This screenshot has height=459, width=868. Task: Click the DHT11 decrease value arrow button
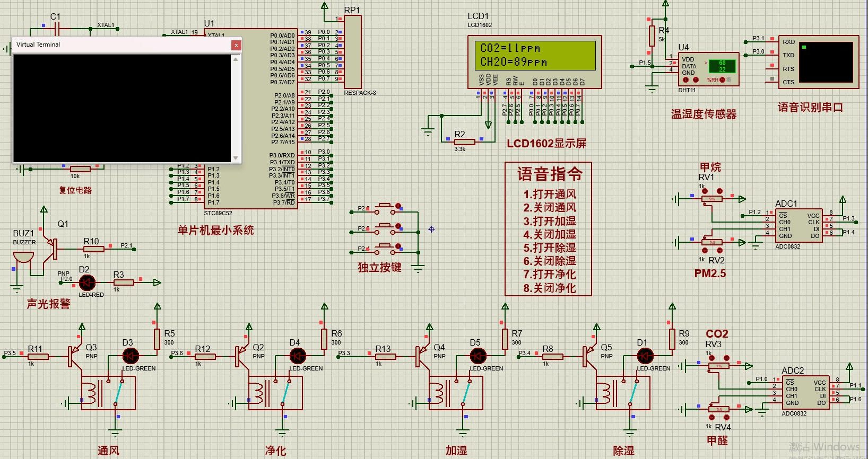click(x=685, y=80)
